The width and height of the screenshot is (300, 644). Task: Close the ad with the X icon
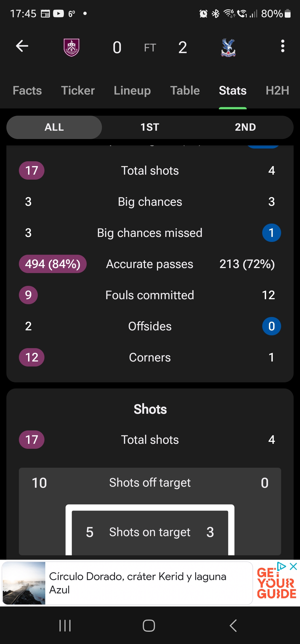pos(293,566)
